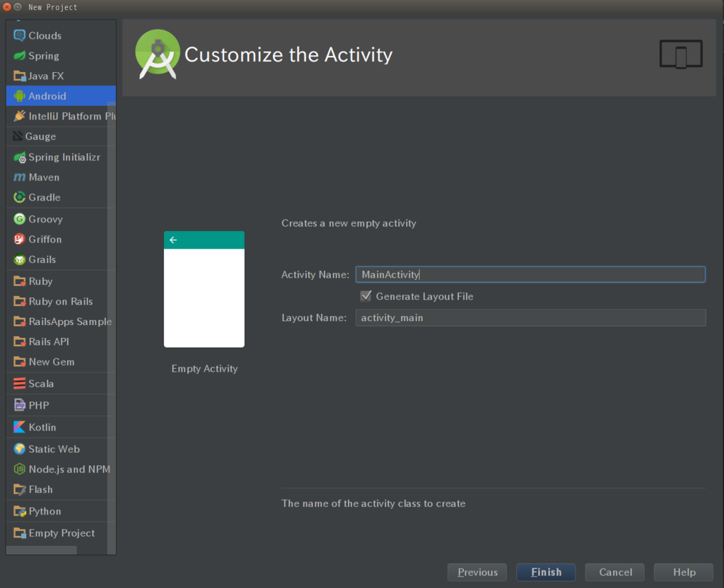Click the Clouds project type icon

19,35
